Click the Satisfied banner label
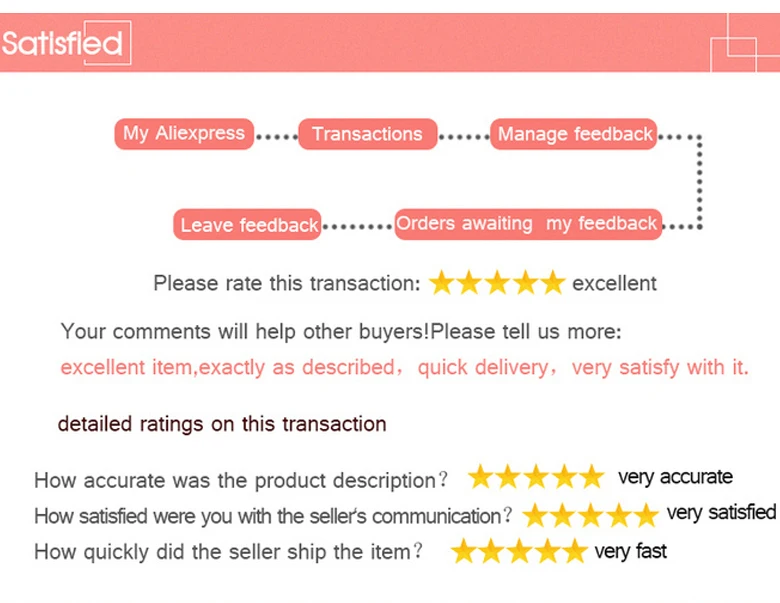The width and height of the screenshot is (780, 603). click(x=62, y=43)
